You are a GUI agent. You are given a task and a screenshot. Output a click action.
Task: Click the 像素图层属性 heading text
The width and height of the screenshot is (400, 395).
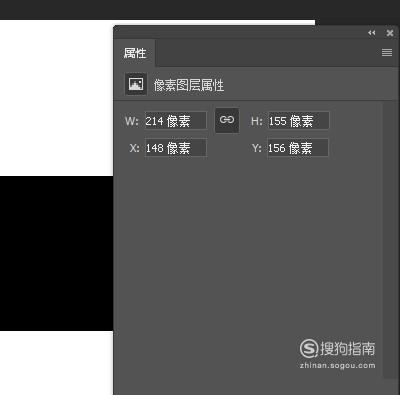[189, 85]
